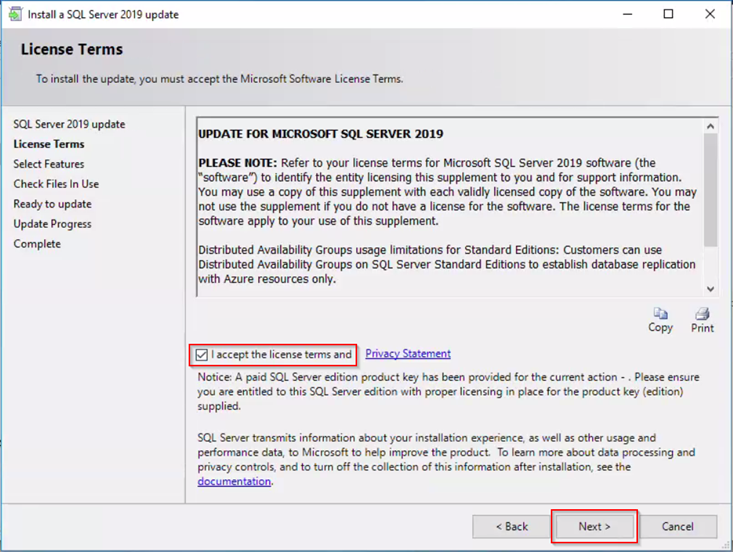The height and width of the screenshot is (552, 733).
Task: Select 'Complete' step in sidebar
Action: [37, 244]
